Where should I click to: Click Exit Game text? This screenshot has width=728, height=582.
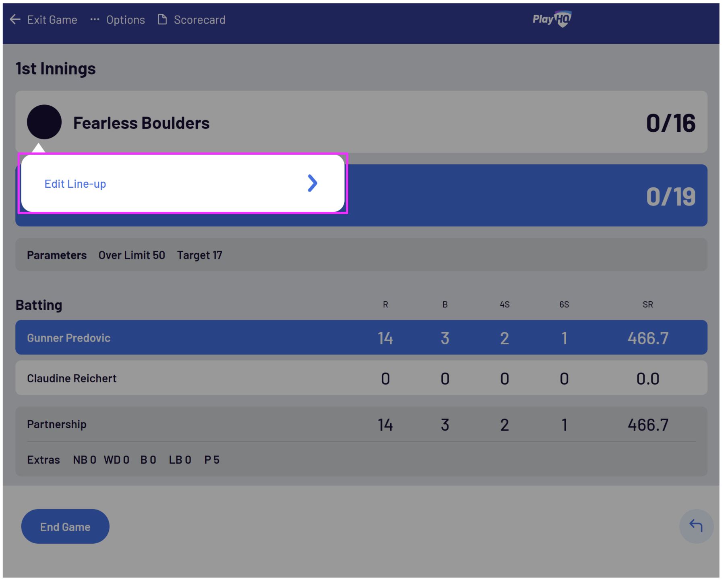[52, 20]
